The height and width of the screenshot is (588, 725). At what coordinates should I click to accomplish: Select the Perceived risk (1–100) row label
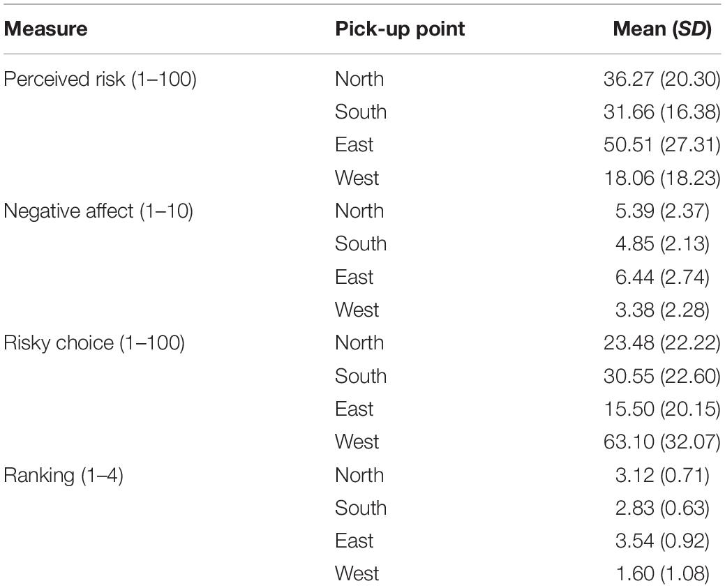100,79
